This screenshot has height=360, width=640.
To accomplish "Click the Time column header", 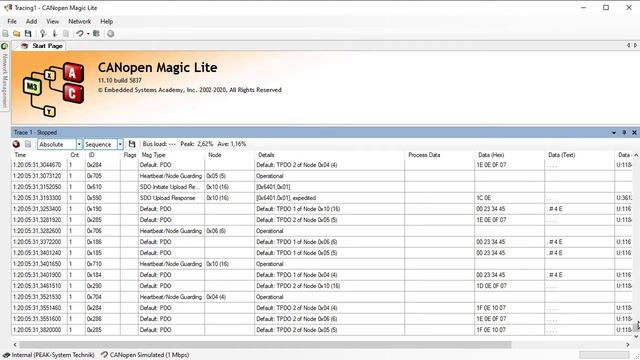I will (x=40, y=155).
